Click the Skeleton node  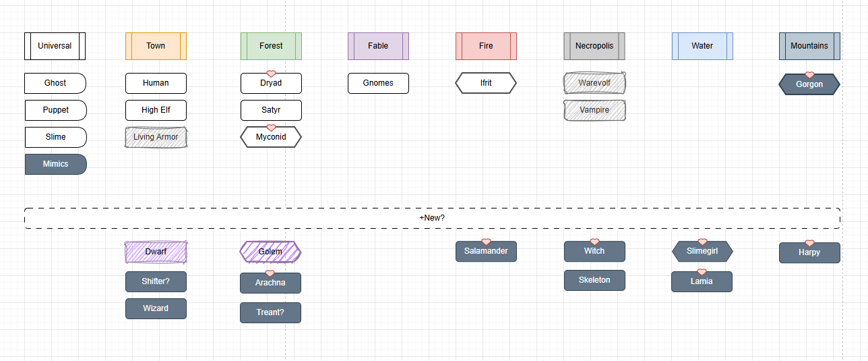coord(594,280)
